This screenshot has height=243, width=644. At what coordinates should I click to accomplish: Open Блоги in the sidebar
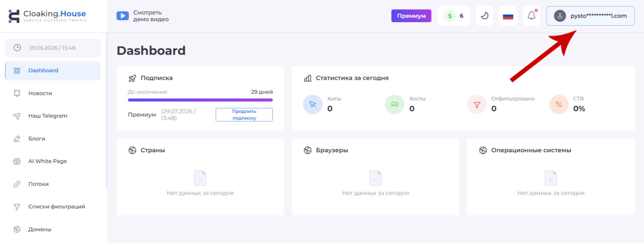[x=53, y=139]
